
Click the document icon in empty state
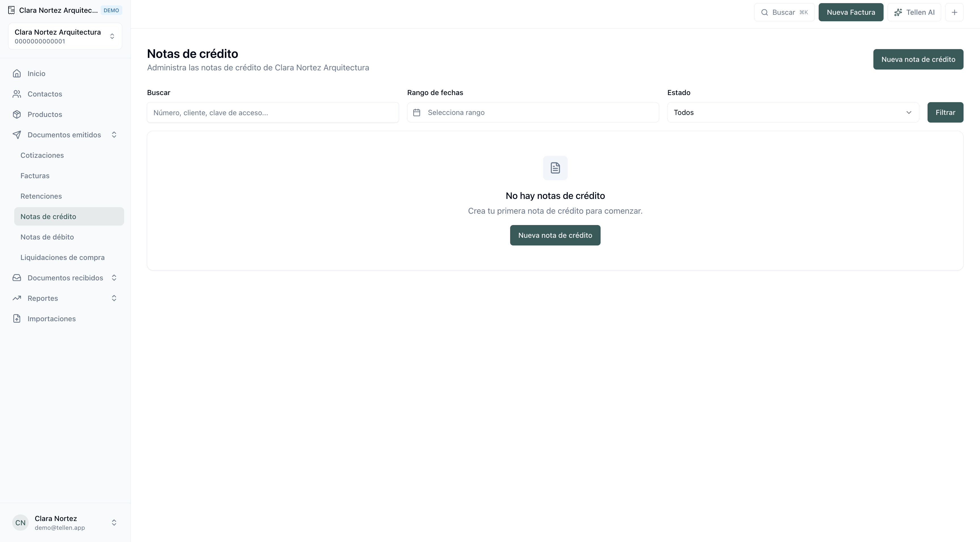555,168
